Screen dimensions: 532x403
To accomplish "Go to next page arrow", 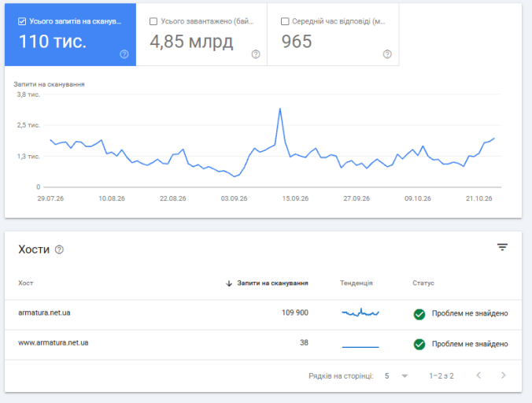I will tap(504, 375).
